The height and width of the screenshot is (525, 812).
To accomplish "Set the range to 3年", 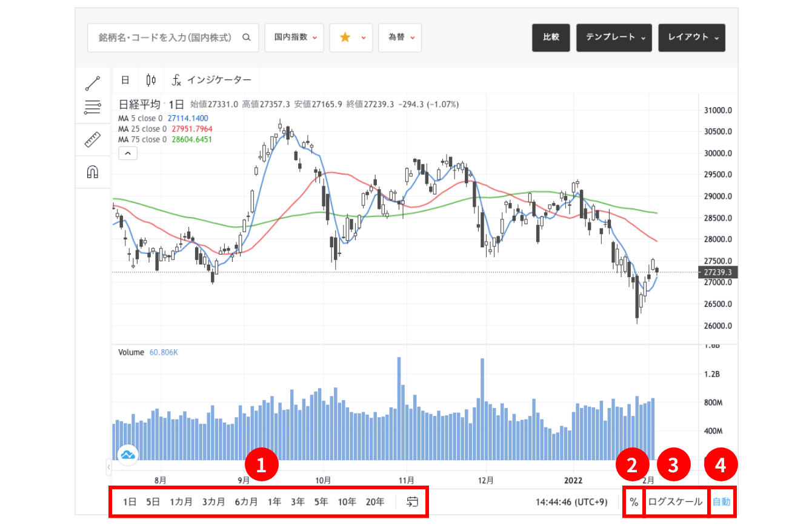I will coord(298,502).
